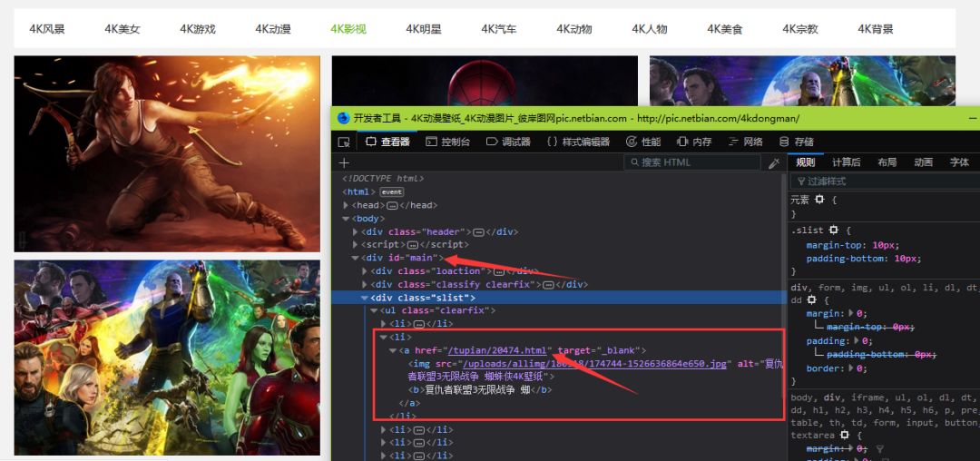The width and height of the screenshot is (980, 461).
Task: Click the 搜索 HTML search field
Action: (692, 162)
